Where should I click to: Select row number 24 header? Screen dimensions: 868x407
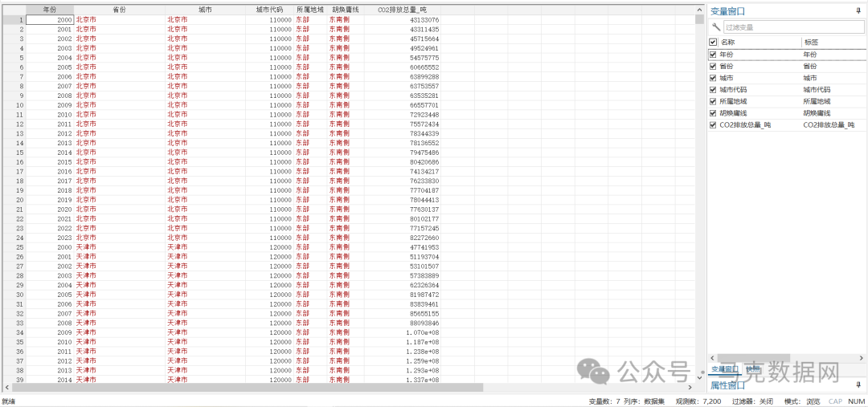[14, 238]
